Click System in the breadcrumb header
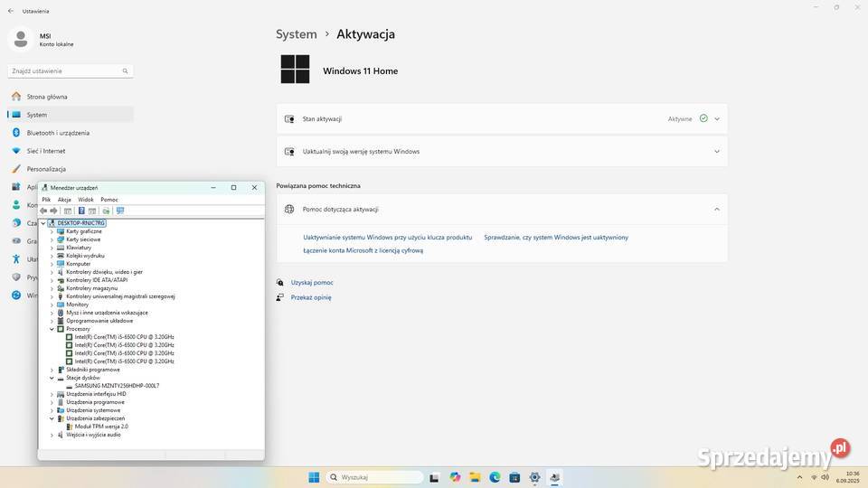868x488 pixels. coord(297,33)
